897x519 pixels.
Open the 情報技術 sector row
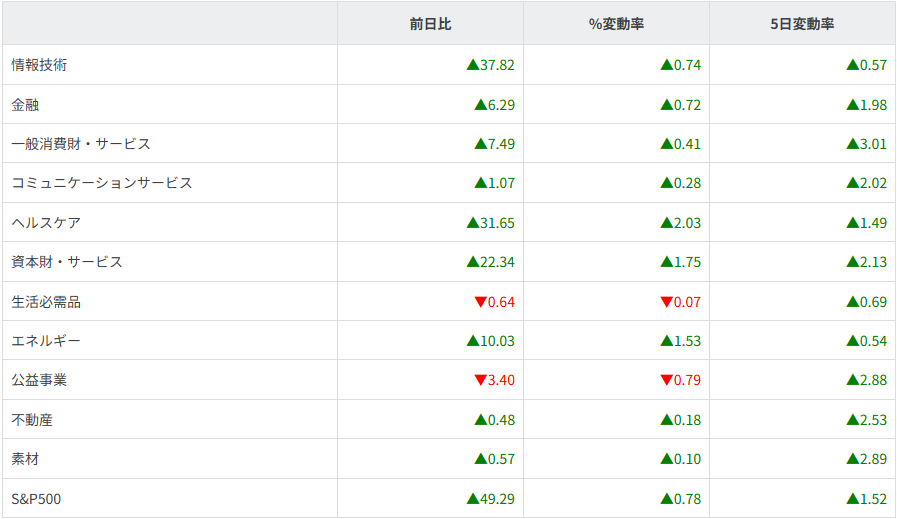pyautogui.click(x=39, y=65)
